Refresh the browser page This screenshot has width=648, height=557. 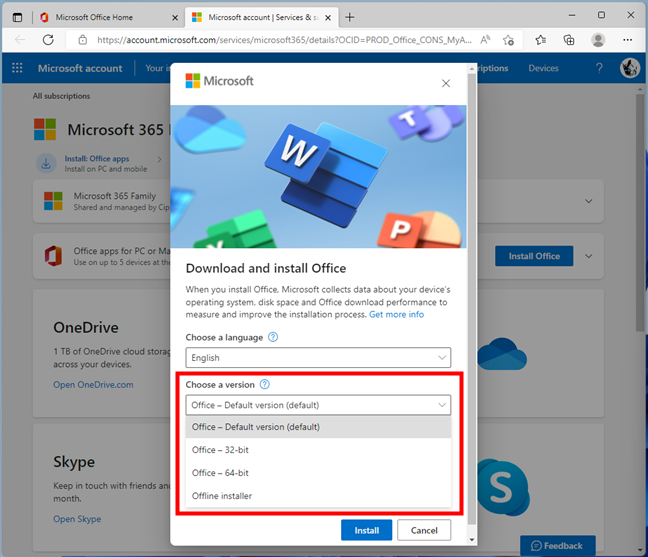[48, 40]
